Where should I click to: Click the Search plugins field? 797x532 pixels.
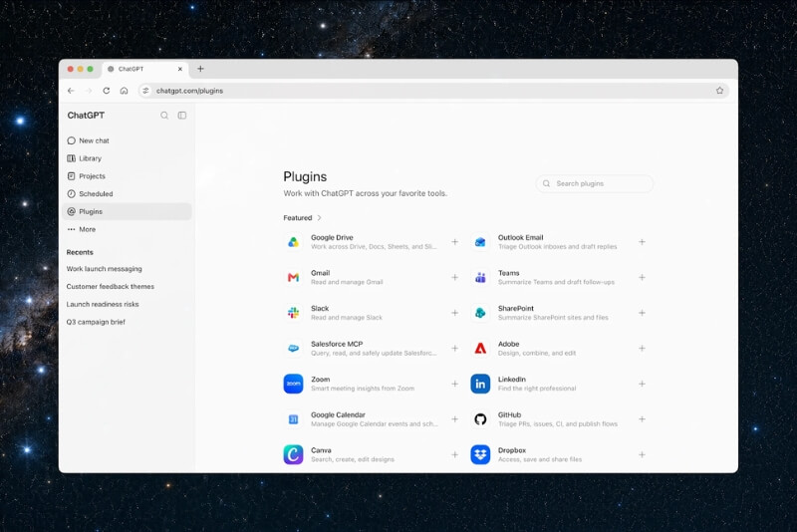tap(595, 183)
